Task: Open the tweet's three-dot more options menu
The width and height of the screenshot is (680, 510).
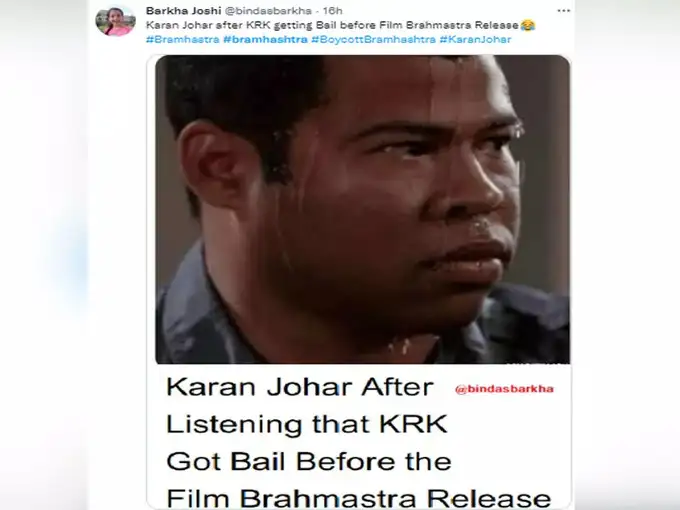Action: tap(563, 11)
